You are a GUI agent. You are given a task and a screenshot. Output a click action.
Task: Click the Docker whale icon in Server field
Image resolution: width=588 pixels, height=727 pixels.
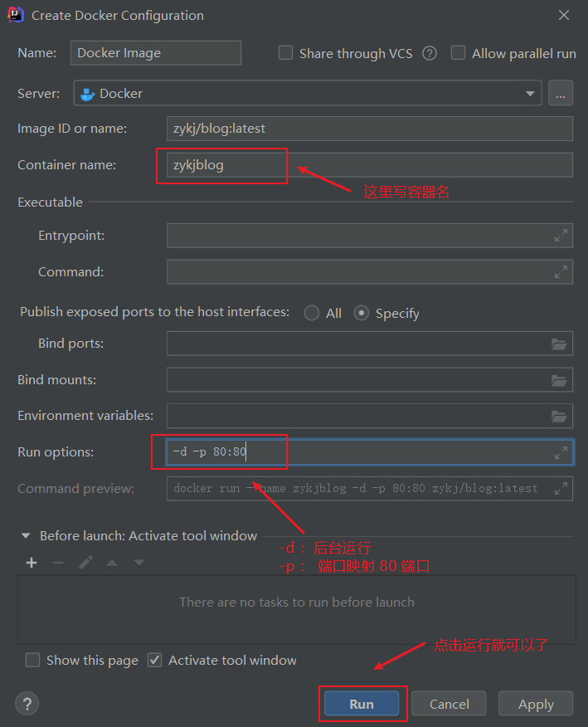[88, 94]
